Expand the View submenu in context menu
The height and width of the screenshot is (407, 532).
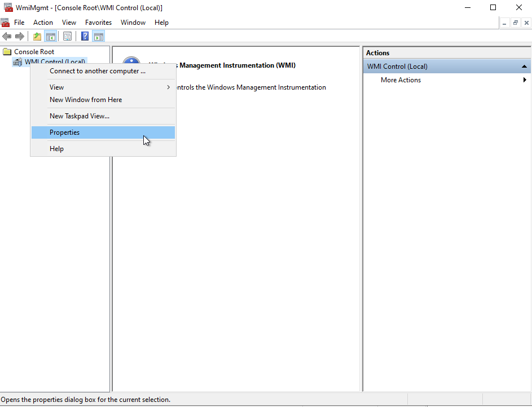168,87
